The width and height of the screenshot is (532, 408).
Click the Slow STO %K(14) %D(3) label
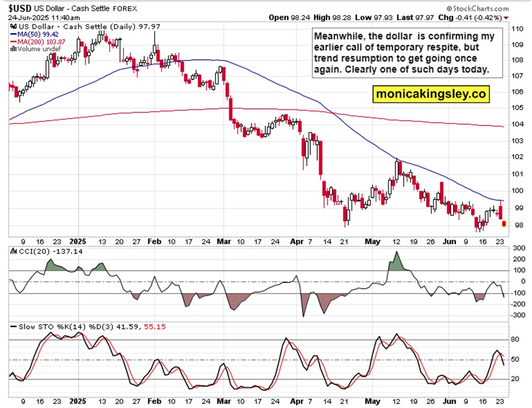(67, 327)
